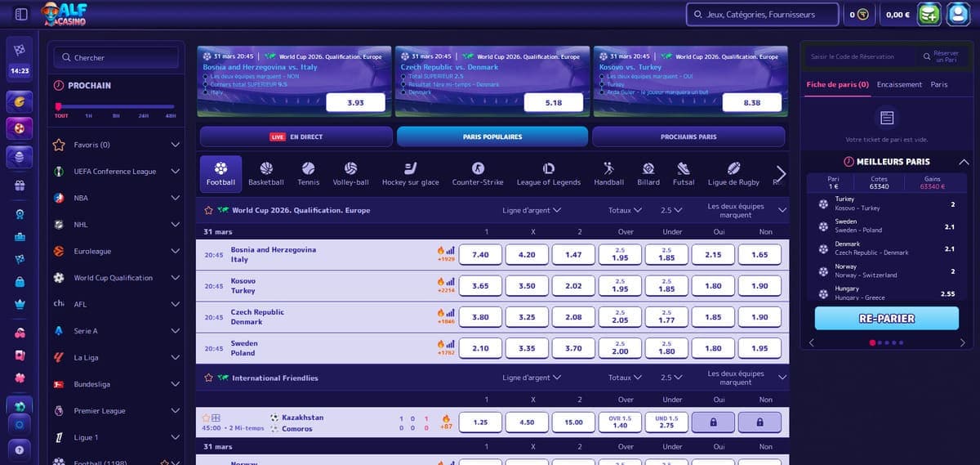Click 3.93 odds on Bosnia Italy promo
This screenshot has height=465, width=980.
[x=355, y=103]
